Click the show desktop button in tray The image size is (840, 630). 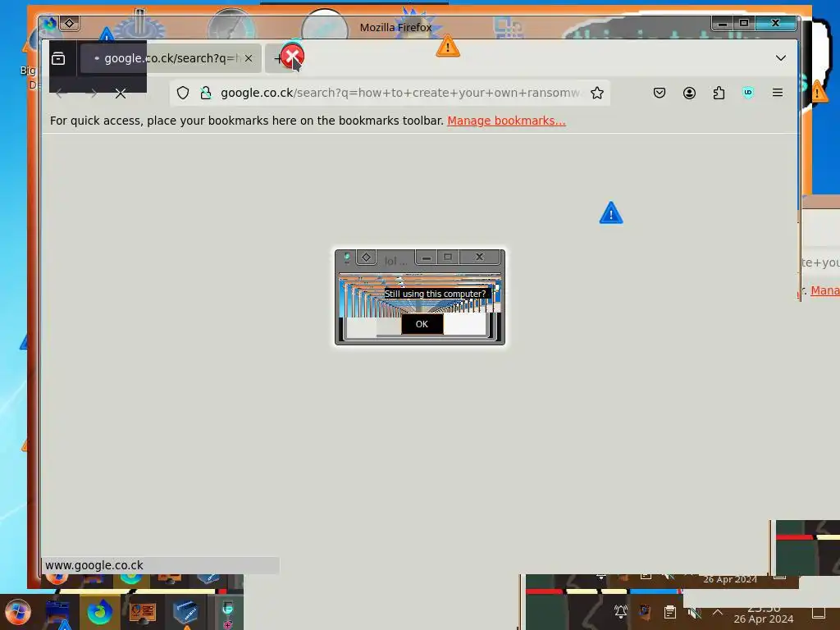[x=819, y=613]
